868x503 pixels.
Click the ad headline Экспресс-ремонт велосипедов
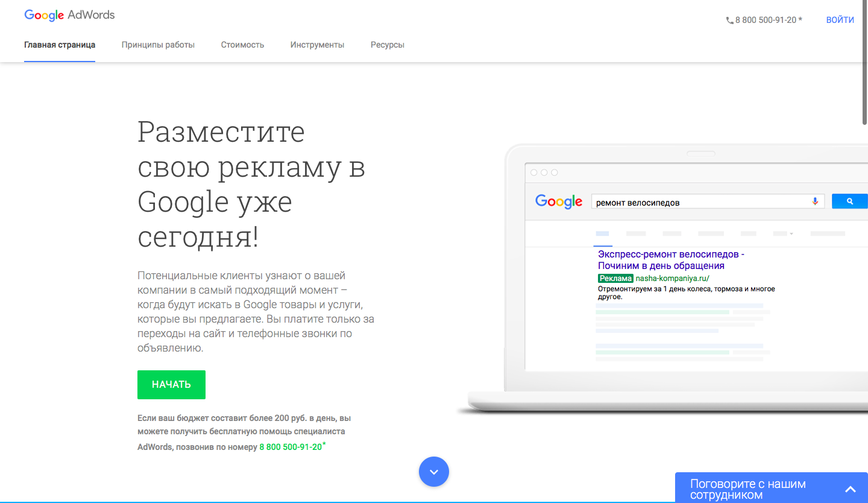671,260
